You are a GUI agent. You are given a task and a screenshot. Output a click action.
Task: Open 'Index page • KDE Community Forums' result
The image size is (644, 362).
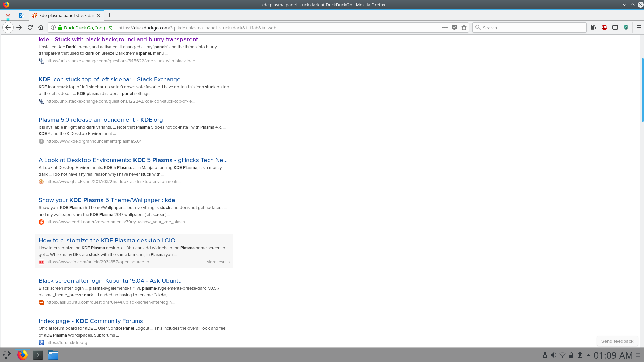[91, 321]
